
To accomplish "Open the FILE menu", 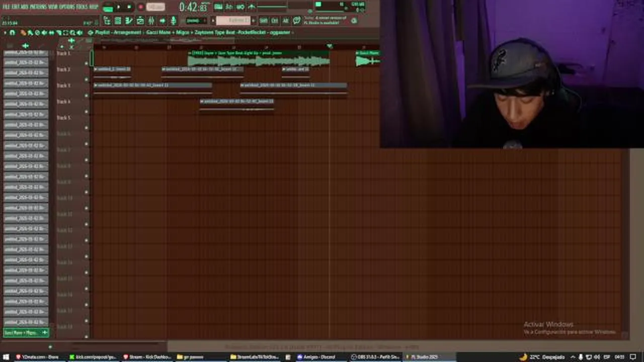I will [x=7, y=6].
